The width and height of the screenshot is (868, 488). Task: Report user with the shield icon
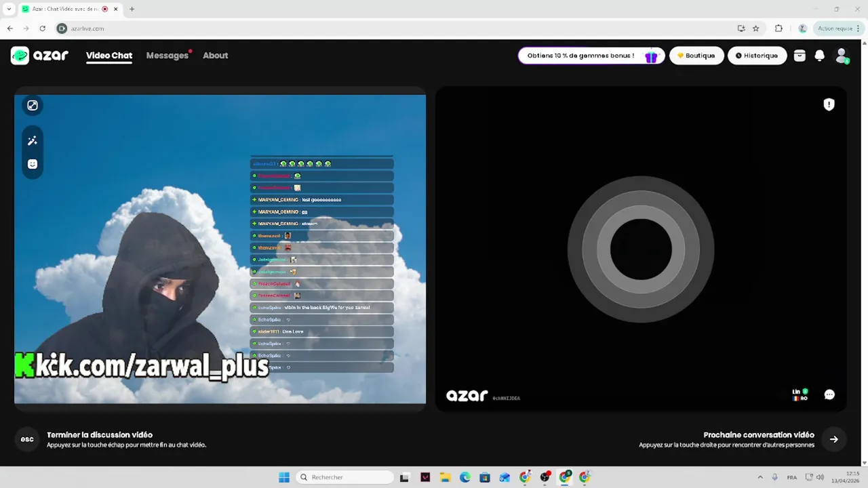click(x=829, y=104)
